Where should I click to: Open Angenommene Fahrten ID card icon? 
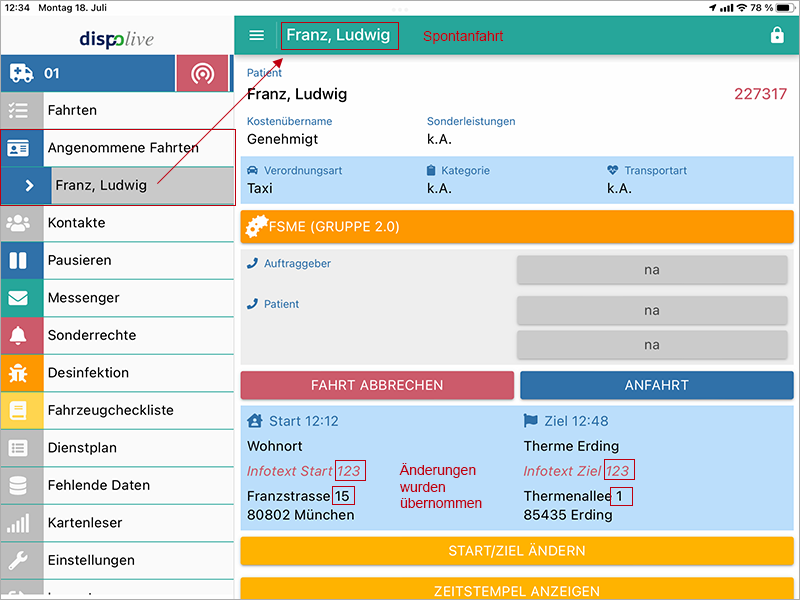click(x=18, y=148)
